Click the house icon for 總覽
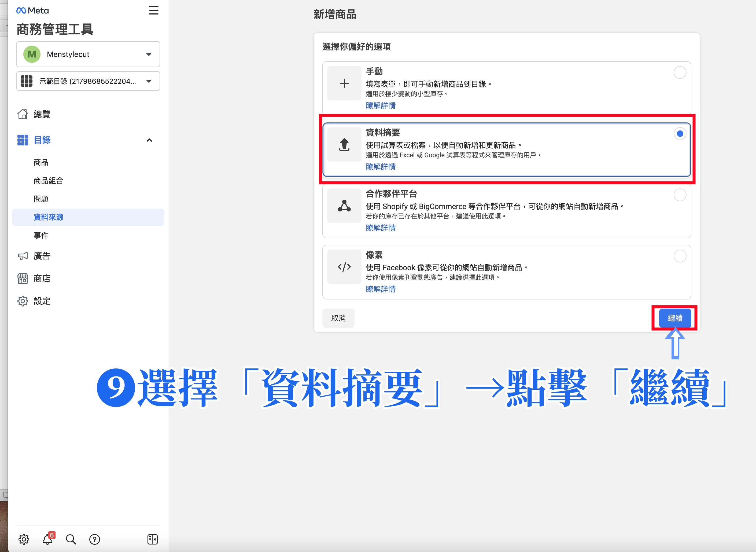Screen dimensions: 756x552 23,114
